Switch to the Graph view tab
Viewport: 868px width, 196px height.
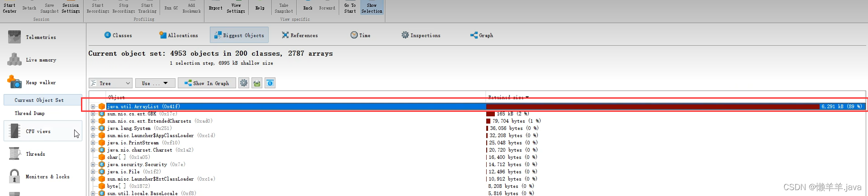(482, 35)
